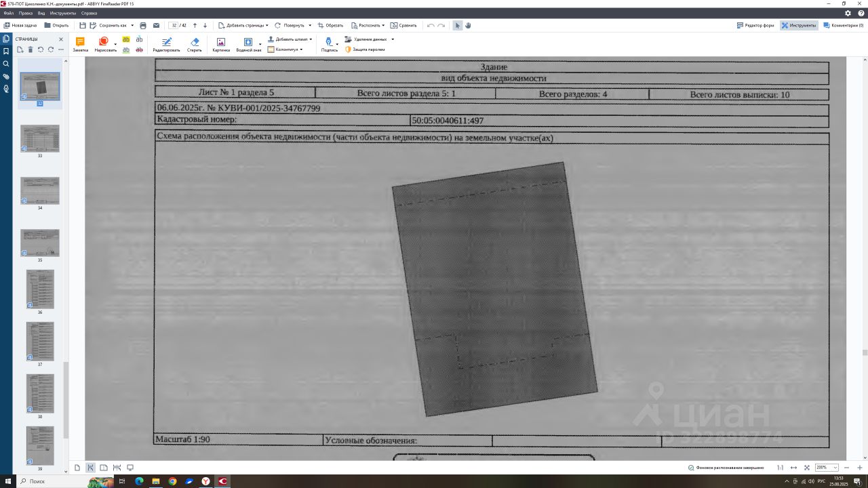Viewport: 868px width, 488px height.
Task: Open settings via the gear icon
Action: click(x=848, y=13)
